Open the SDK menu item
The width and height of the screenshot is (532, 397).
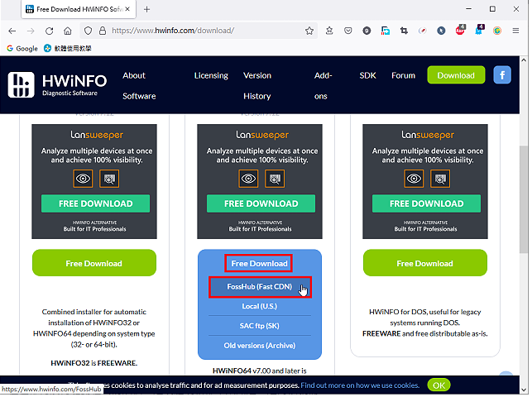[367, 75]
